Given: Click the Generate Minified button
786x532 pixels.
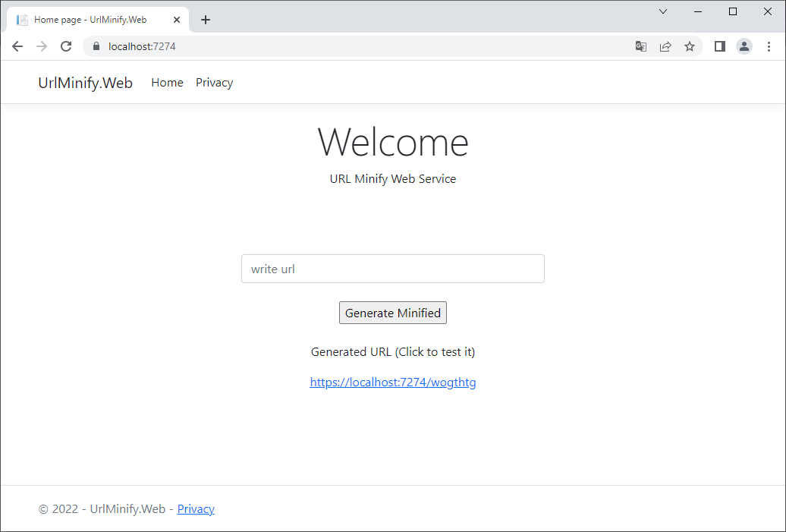Looking at the screenshot, I should click(x=392, y=313).
